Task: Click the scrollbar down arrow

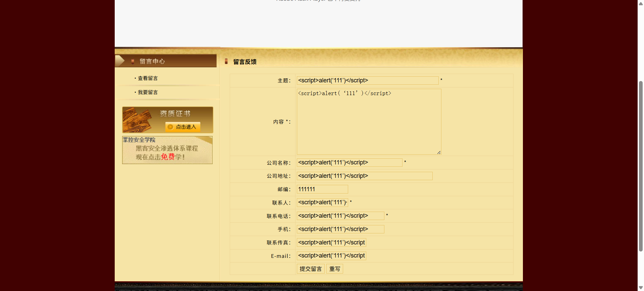Action: pos(641,288)
